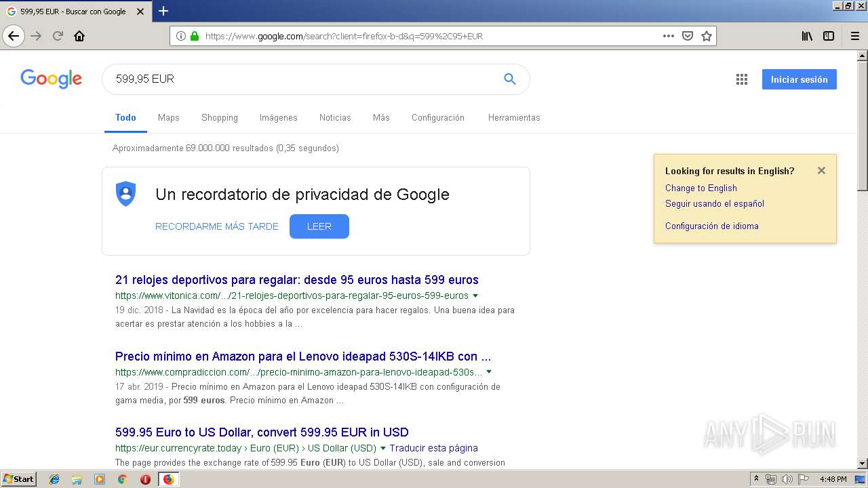The image size is (868, 488).
Task: Go back with the browser back arrow
Action: 14,36
